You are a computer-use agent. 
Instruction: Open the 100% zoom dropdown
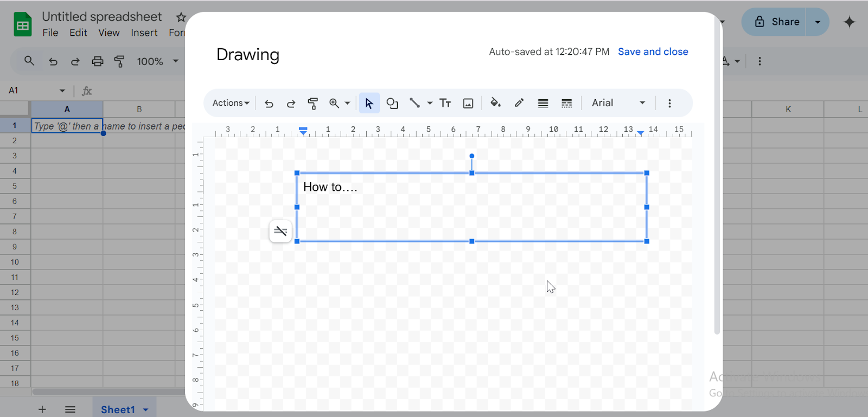point(157,61)
